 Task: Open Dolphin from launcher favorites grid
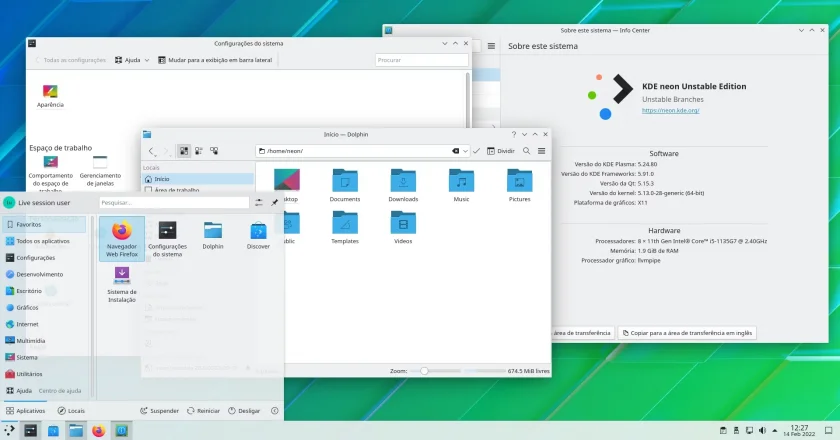coord(213,235)
